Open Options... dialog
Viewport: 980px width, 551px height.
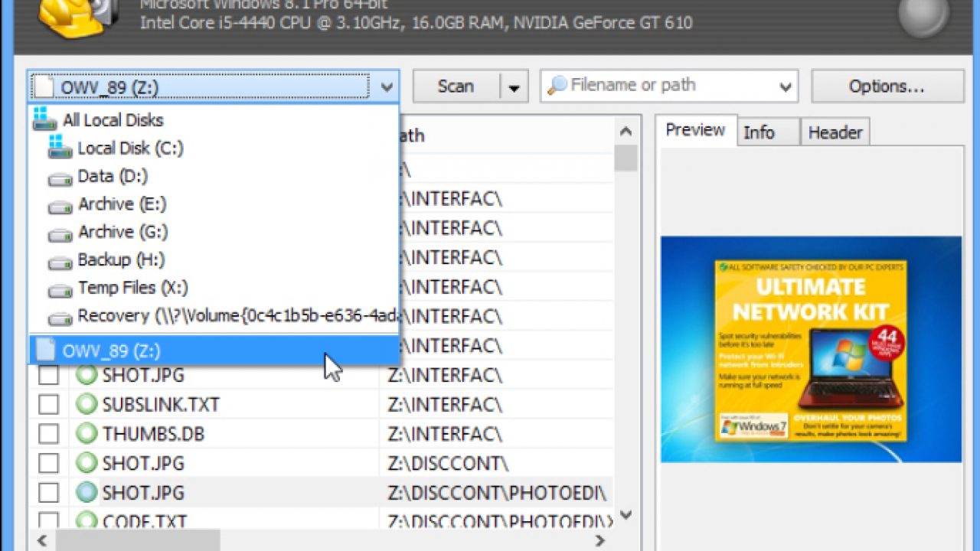coord(887,86)
